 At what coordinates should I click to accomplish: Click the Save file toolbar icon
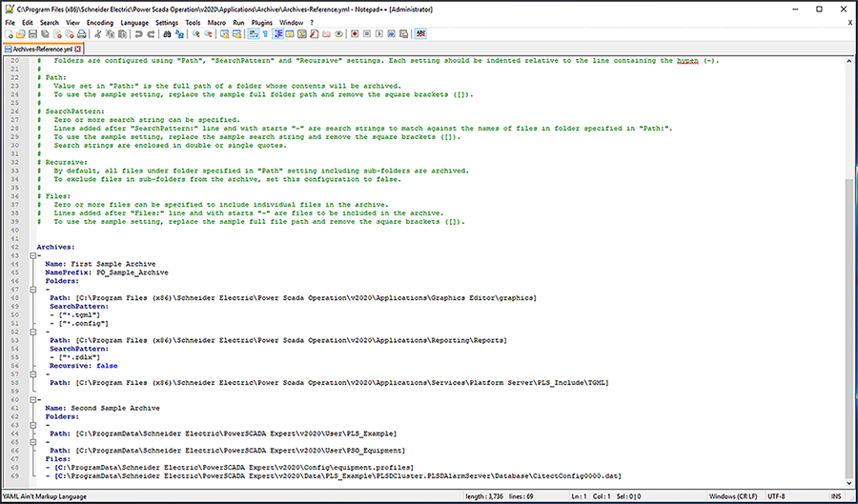tap(31, 33)
